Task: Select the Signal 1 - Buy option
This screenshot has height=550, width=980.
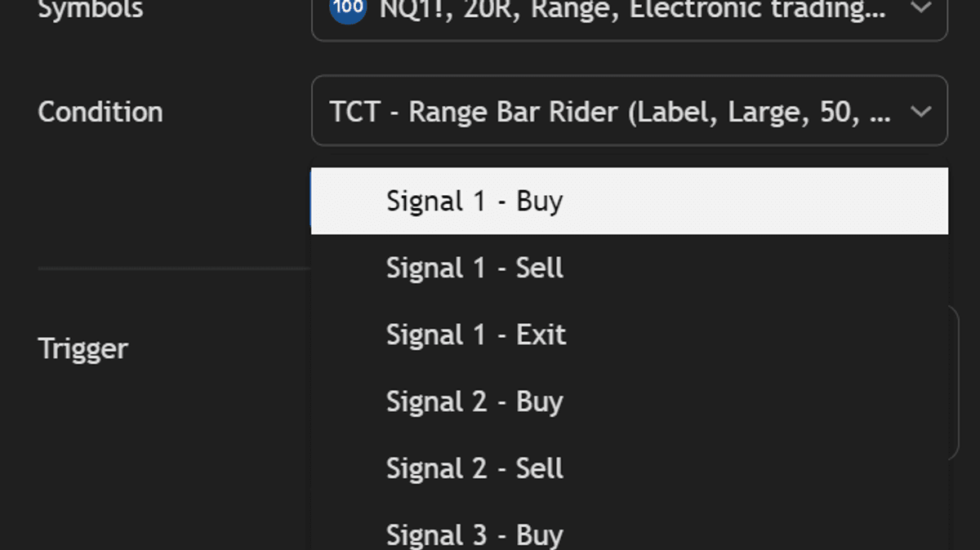Action: [474, 201]
